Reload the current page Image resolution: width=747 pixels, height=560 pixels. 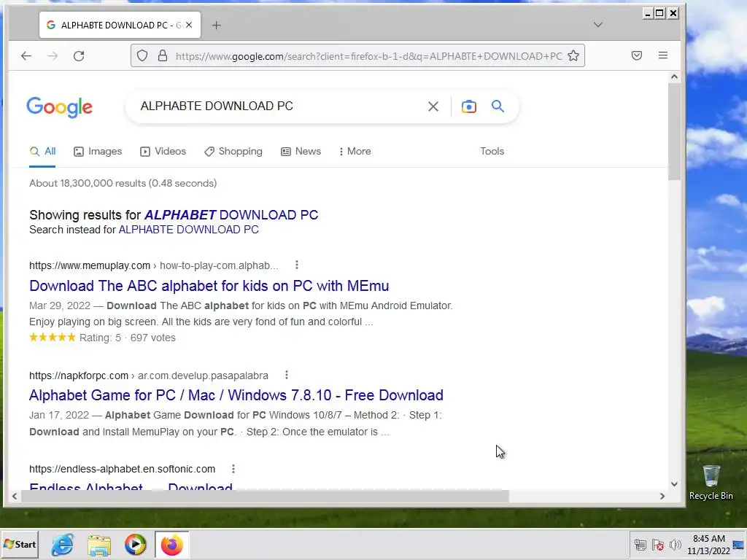(79, 55)
